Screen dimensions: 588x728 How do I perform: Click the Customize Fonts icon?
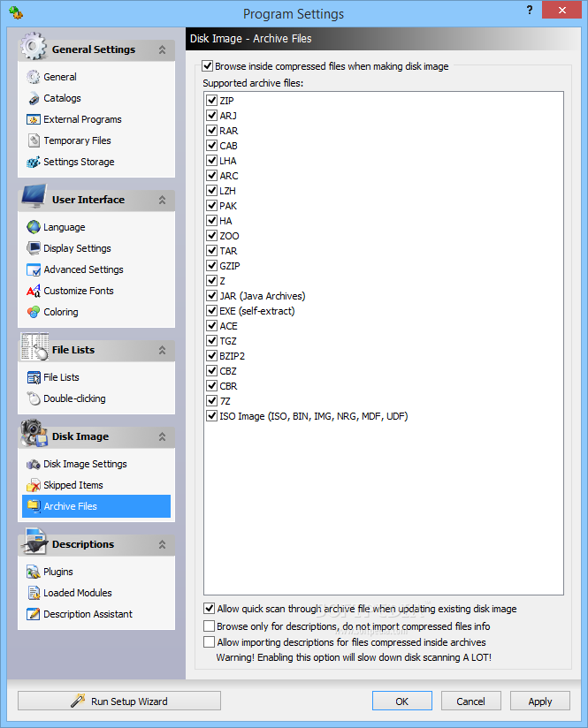pos(34,291)
